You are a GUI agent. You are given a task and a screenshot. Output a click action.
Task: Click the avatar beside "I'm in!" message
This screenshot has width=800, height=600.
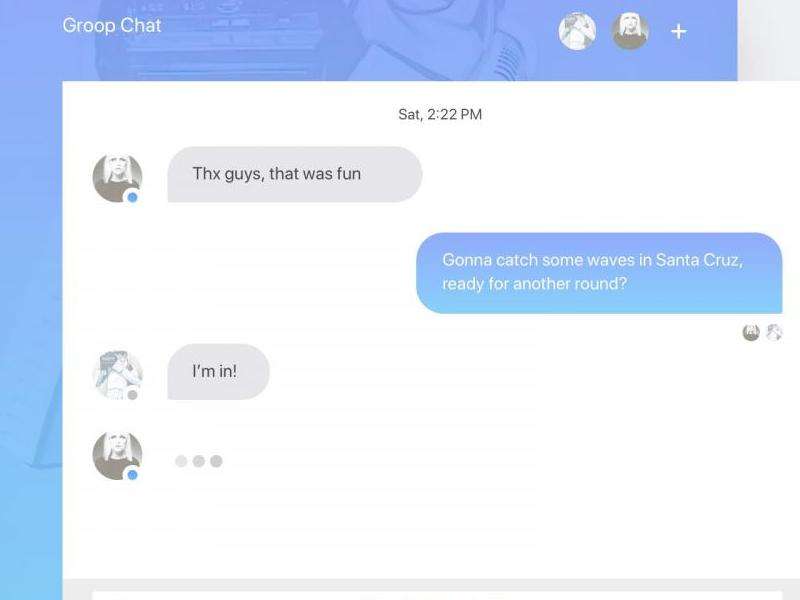[117, 375]
